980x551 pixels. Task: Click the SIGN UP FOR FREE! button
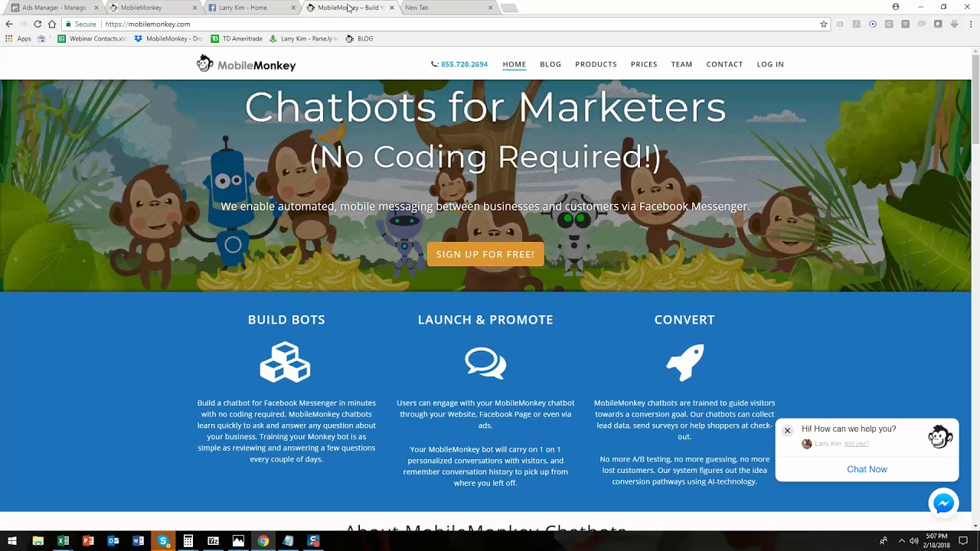coord(485,254)
